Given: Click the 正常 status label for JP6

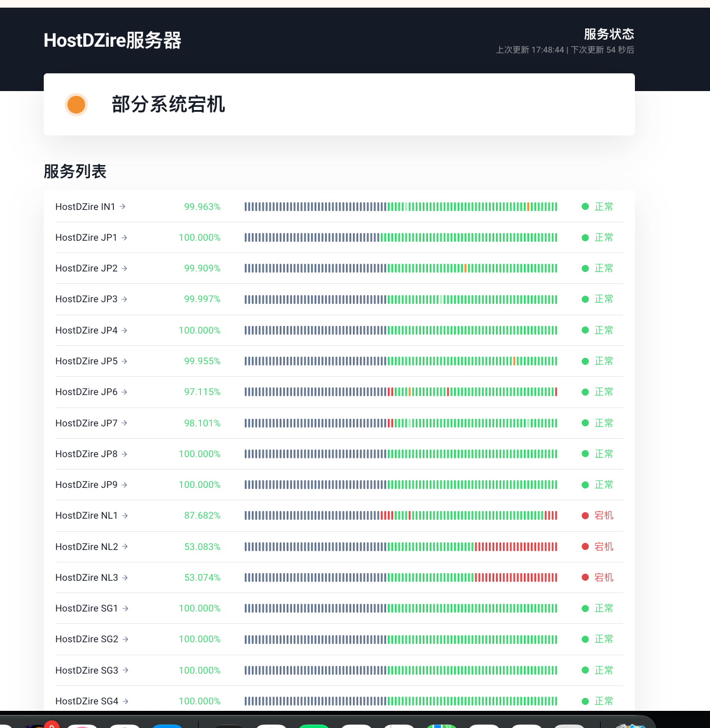Looking at the screenshot, I should click(604, 391).
